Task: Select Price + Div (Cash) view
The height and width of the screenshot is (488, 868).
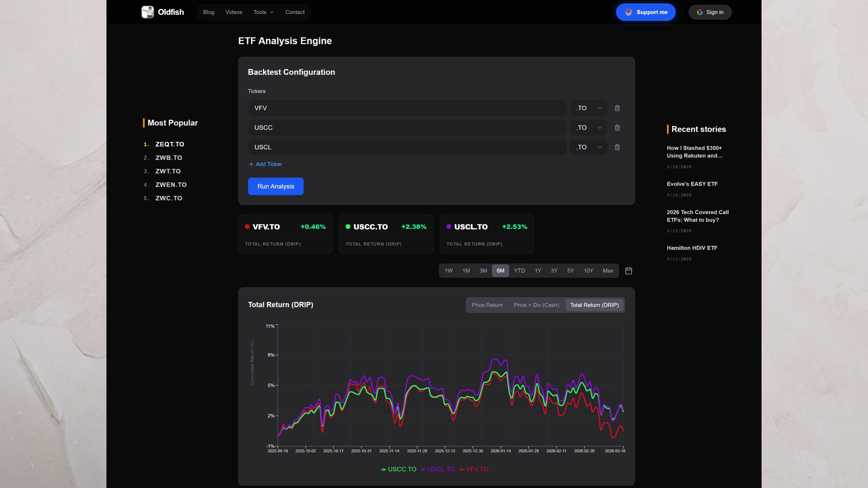Action: (x=536, y=305)
